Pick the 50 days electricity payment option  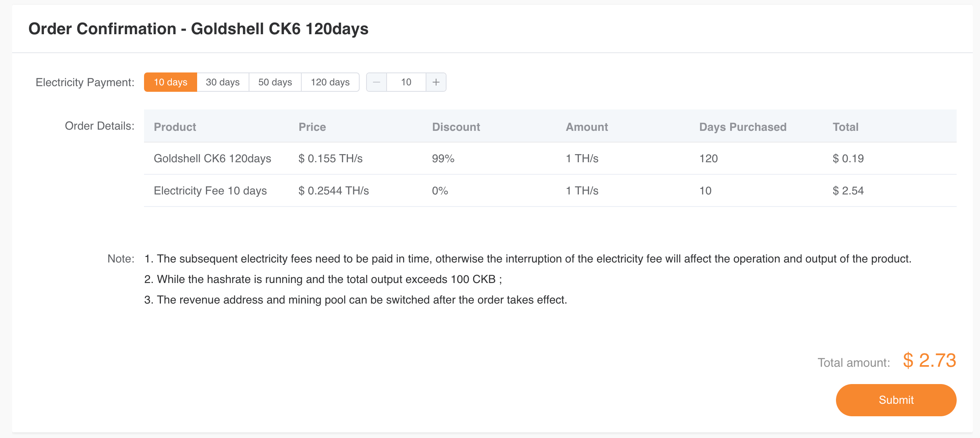tap(275, 82)
